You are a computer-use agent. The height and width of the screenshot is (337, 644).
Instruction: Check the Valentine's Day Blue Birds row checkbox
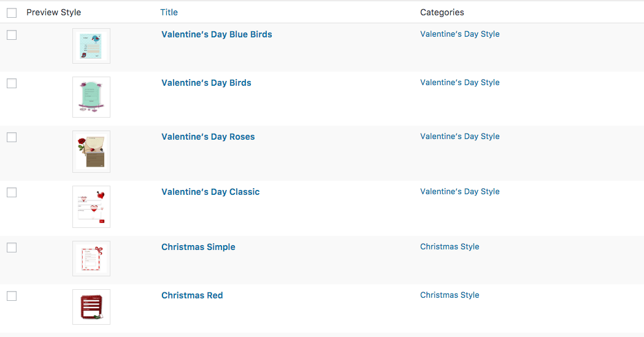pyautogui.click(x=12, y=35)
